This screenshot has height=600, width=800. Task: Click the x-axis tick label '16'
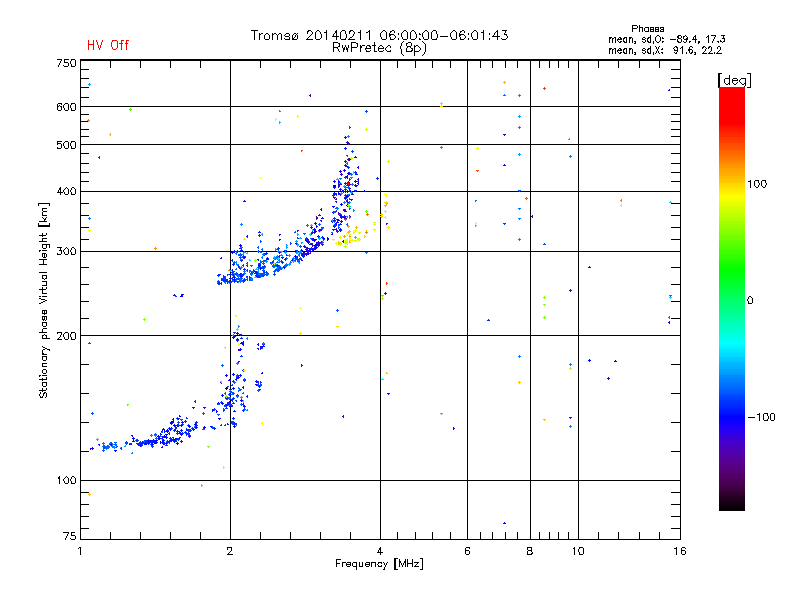point(680,551)
